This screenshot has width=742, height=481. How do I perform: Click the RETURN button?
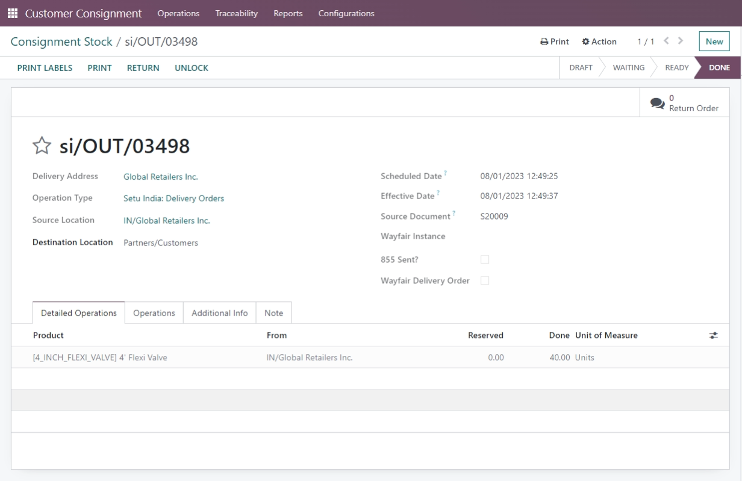pyautogui.click(x=143, y=68)
